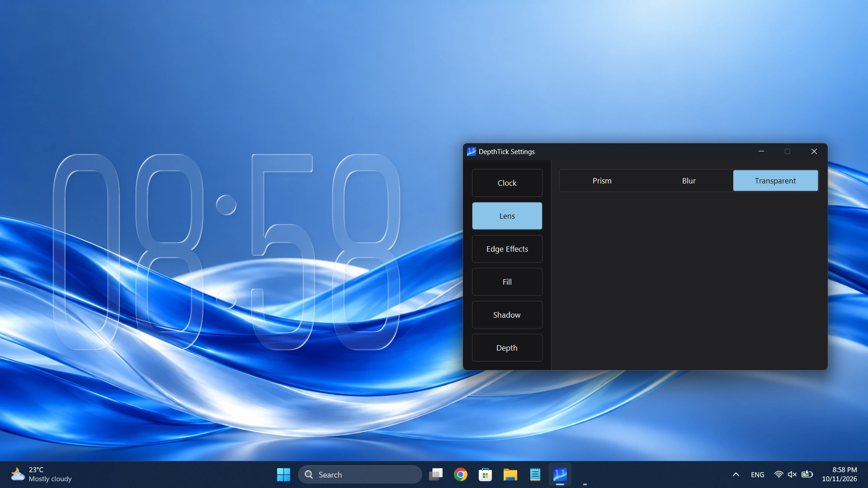
Task: Launch Google Chrome from the taskbar
Action: coord(461,474)
